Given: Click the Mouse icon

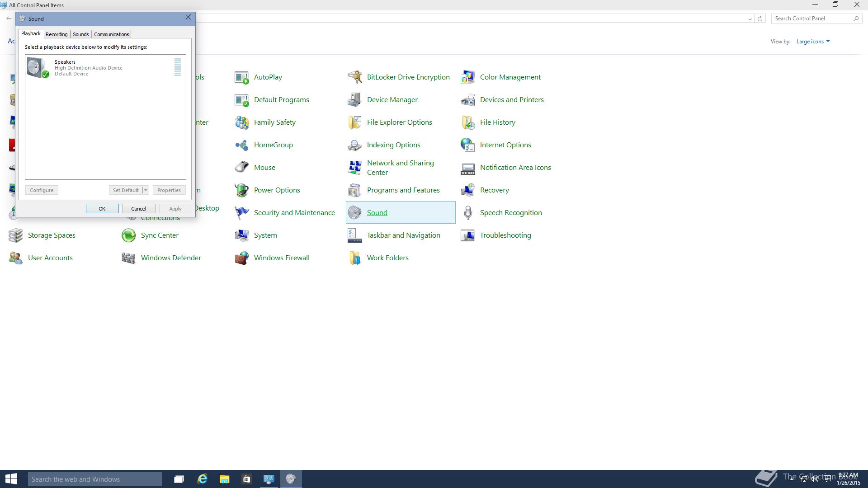Looking at the screenshot, I should point(242,168).
